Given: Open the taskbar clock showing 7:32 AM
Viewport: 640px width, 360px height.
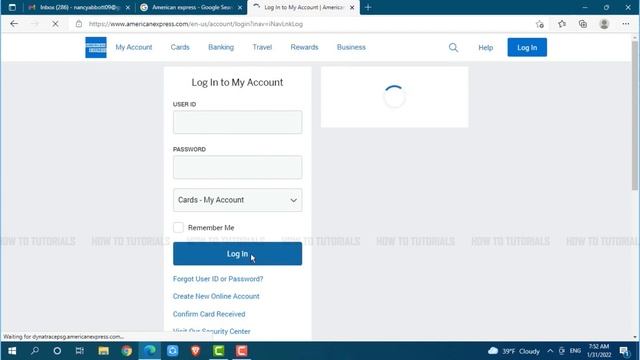Looking at the screenshot, I should click(599, 351).
